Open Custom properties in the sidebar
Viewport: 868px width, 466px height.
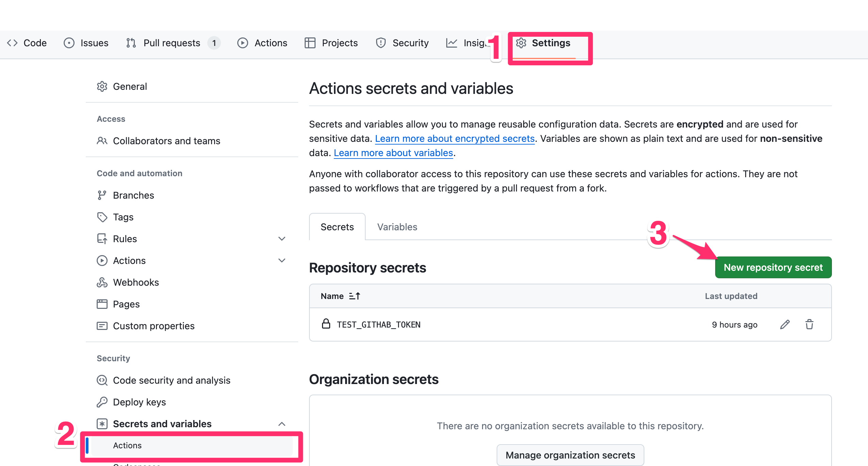pos(154,326)
